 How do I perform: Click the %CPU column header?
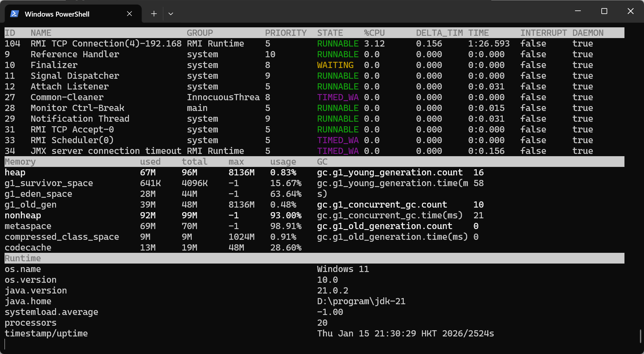point(374,33)
